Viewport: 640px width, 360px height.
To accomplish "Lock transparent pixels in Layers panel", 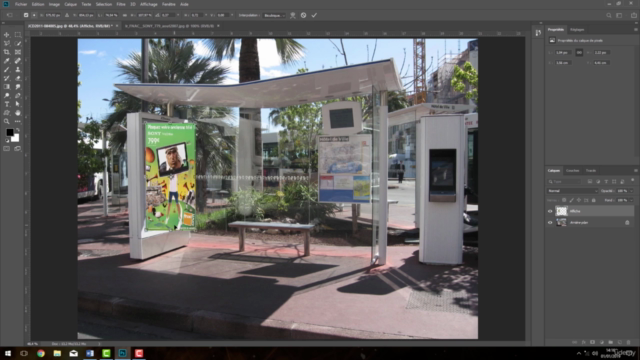I will tap(564, 200).
